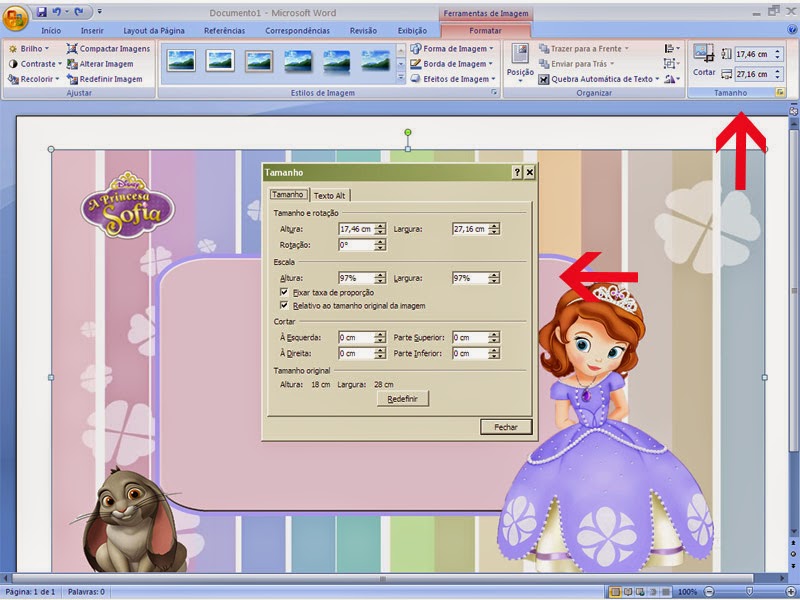This screenshot has width=800, height=600.
Task: Apply the first picture style thumbnail
Action: coord(181,60)
